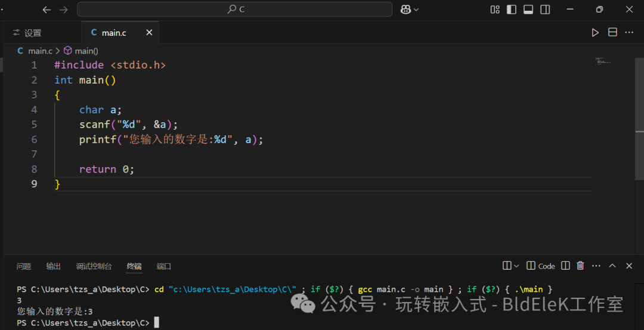Click the new terminal split icon
Viewport: 644px width, 330px height.
click(x=507, y=266)
